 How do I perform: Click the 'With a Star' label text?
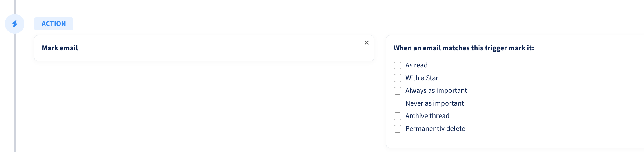[x=421, y=78]
